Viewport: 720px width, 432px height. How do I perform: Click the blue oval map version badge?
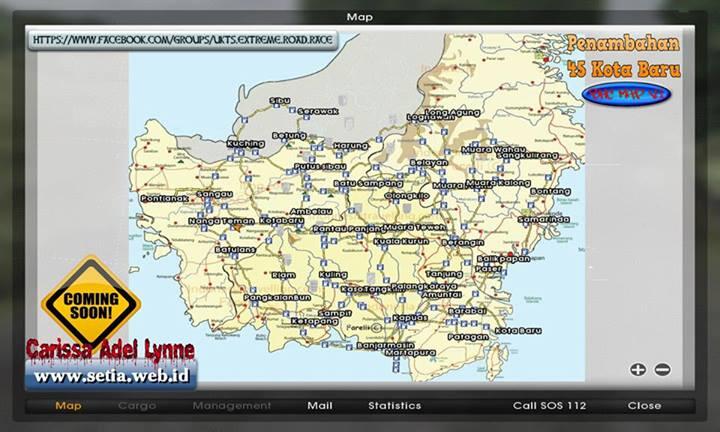(626, 94)
